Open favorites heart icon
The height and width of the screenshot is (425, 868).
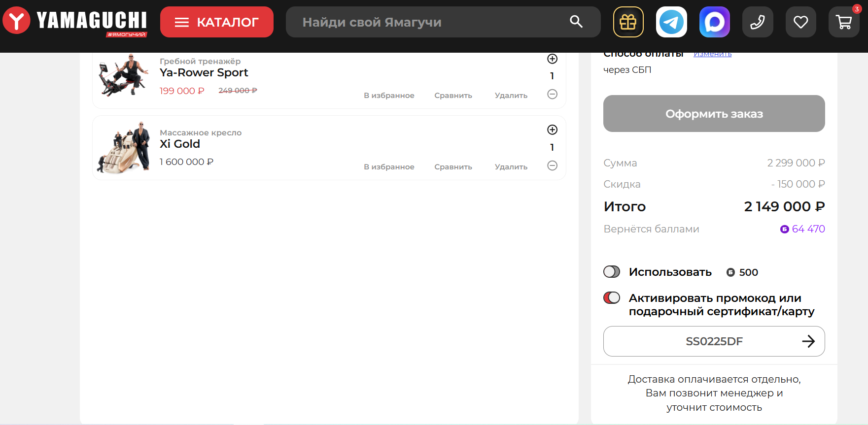(x=801, y=22)
